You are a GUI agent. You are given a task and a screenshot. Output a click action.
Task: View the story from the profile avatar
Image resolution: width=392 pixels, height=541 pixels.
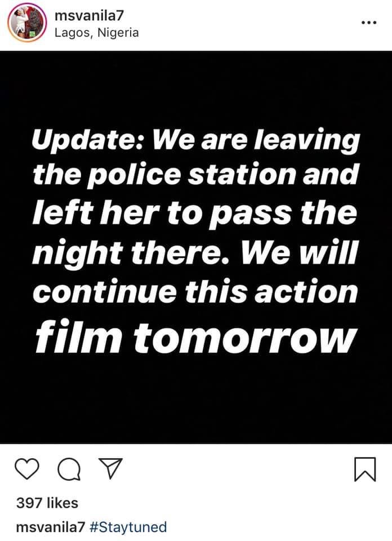[27, 23]
